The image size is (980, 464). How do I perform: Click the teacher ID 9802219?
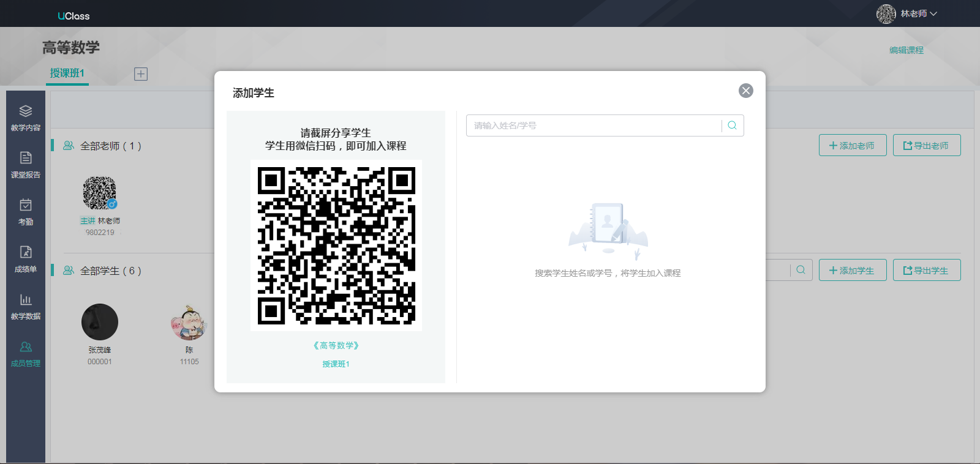[x=100, y=233]
